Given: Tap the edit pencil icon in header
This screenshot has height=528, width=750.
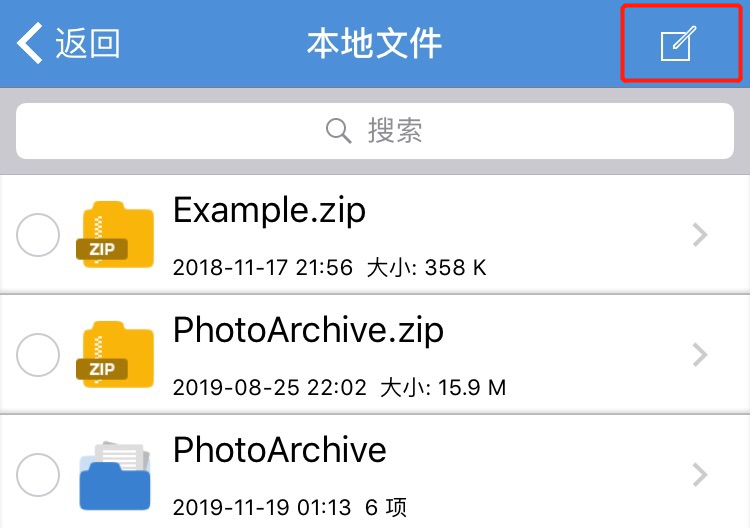Looking at the screenshot, I should coord(678,44).
